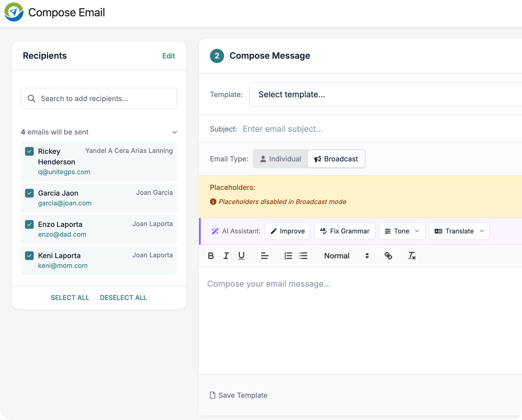
Task: Switch email type to Individual
Action: click(280, 159)
